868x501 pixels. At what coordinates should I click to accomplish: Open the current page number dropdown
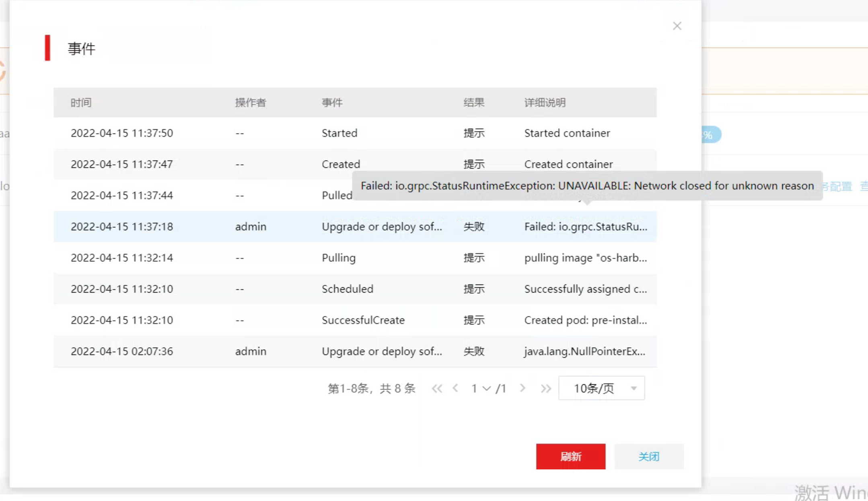481,388
